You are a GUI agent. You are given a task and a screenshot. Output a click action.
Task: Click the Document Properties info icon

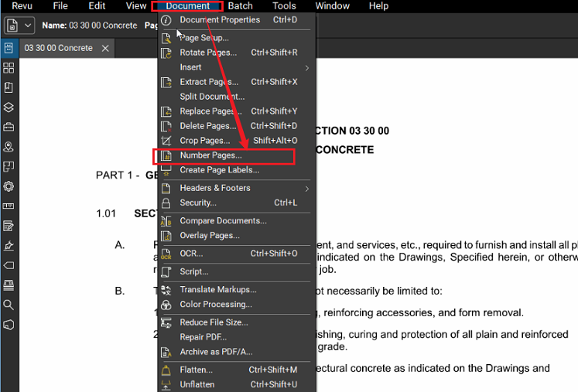[x=166, y=20]
